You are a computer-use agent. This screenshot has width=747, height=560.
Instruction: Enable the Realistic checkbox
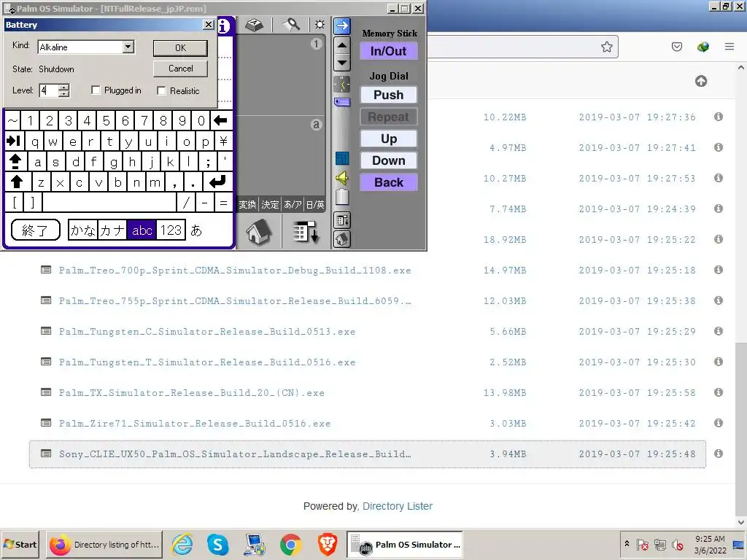click(x=161, y=90)
